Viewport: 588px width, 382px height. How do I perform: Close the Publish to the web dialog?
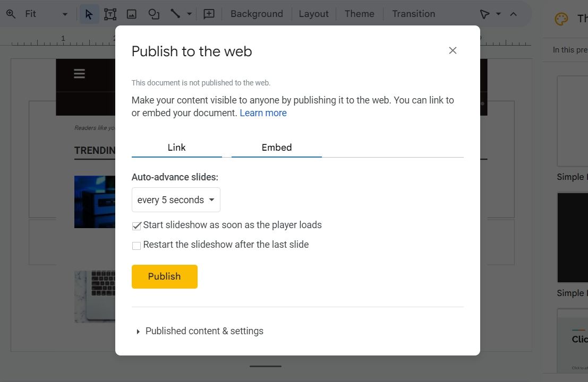[453, 50]
